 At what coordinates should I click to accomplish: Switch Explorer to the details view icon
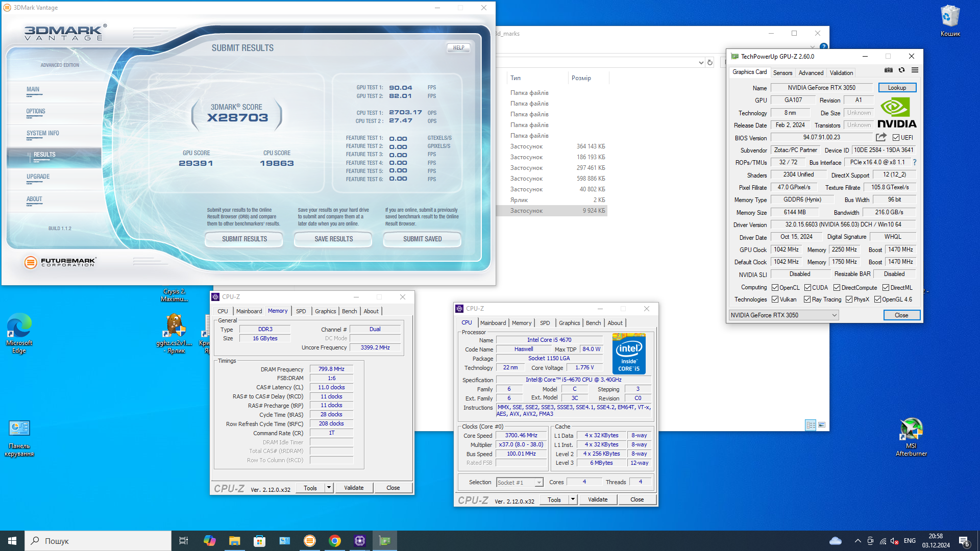[810, 424]
